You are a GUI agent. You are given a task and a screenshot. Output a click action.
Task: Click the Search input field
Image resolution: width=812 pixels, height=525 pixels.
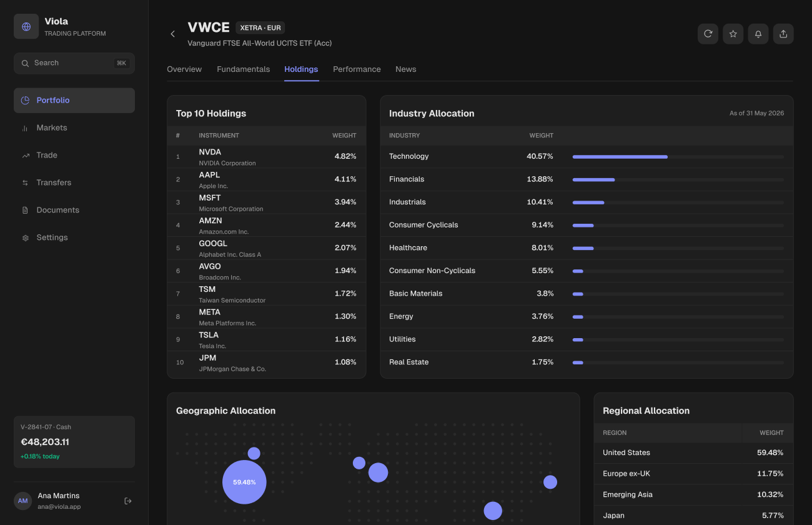tap(74, 63)
